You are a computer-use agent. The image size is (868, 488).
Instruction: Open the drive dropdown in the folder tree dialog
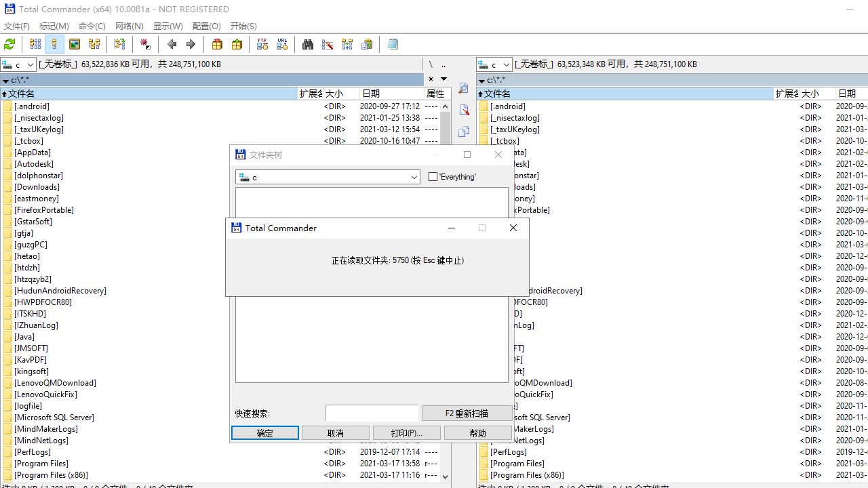[x=414, y=177]
